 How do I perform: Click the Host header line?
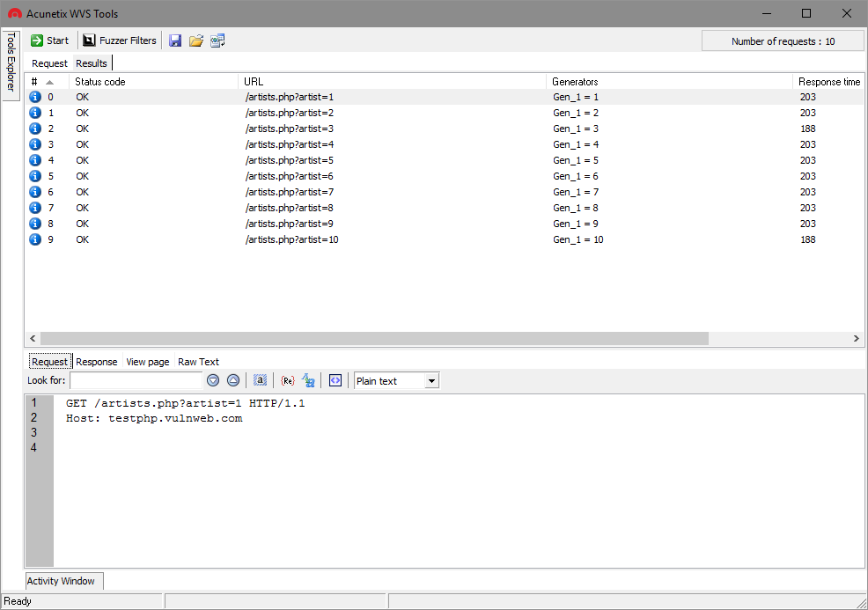(x=154, y=418)
